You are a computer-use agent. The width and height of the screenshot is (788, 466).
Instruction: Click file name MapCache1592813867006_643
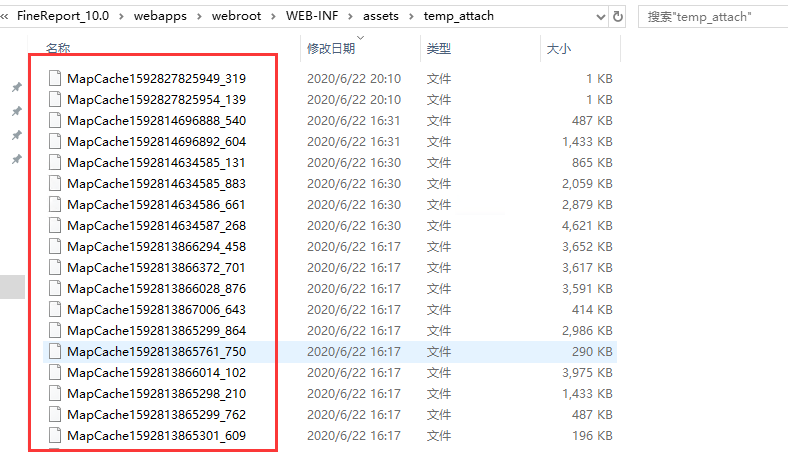coord(156,310)
